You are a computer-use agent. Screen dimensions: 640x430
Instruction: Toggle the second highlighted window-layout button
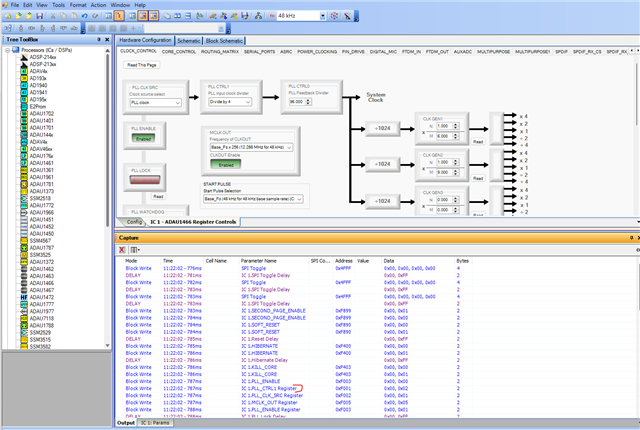tap(153, 16)
